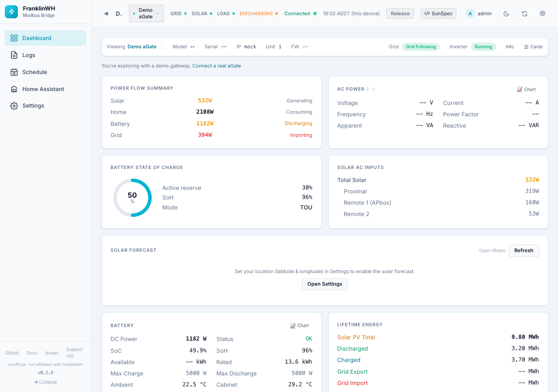Toggle dark mode with the moon icon
Image resolution: width=558 pixels, height=392 pixels.
[x=506, y=14]
